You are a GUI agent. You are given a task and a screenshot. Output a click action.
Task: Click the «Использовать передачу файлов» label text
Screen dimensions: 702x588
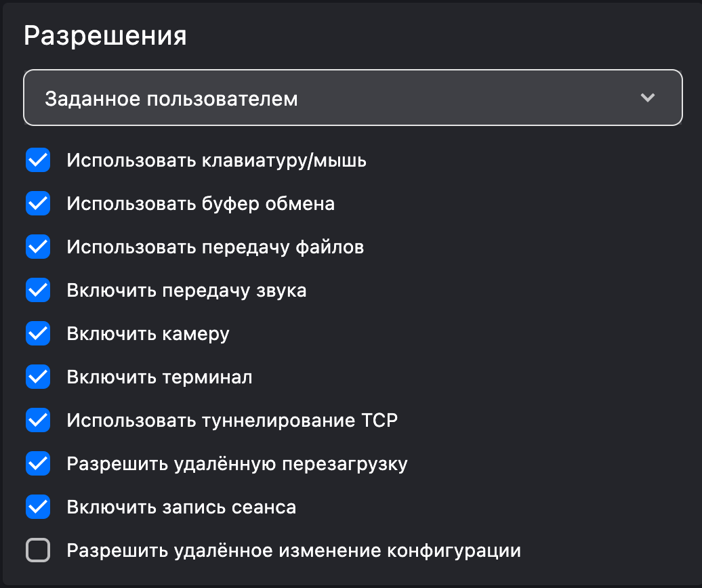215,247
